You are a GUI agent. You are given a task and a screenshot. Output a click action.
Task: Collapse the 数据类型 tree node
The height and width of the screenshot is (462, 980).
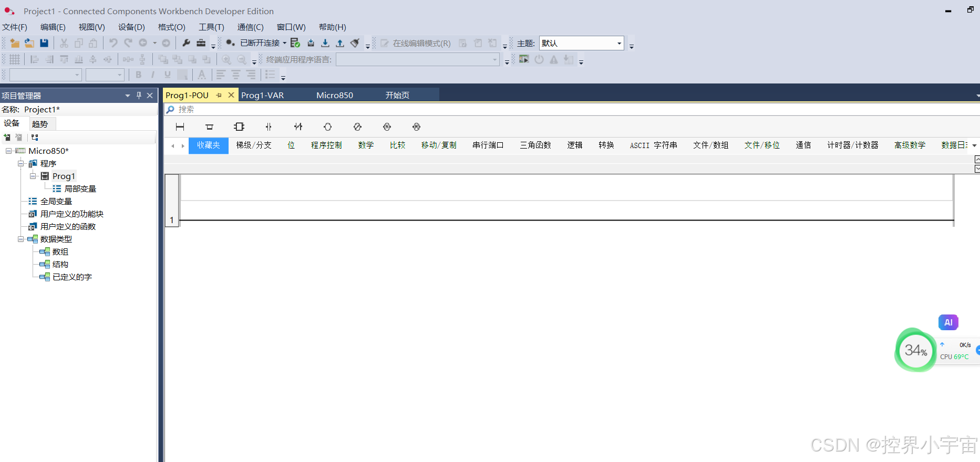coord(20,239)
